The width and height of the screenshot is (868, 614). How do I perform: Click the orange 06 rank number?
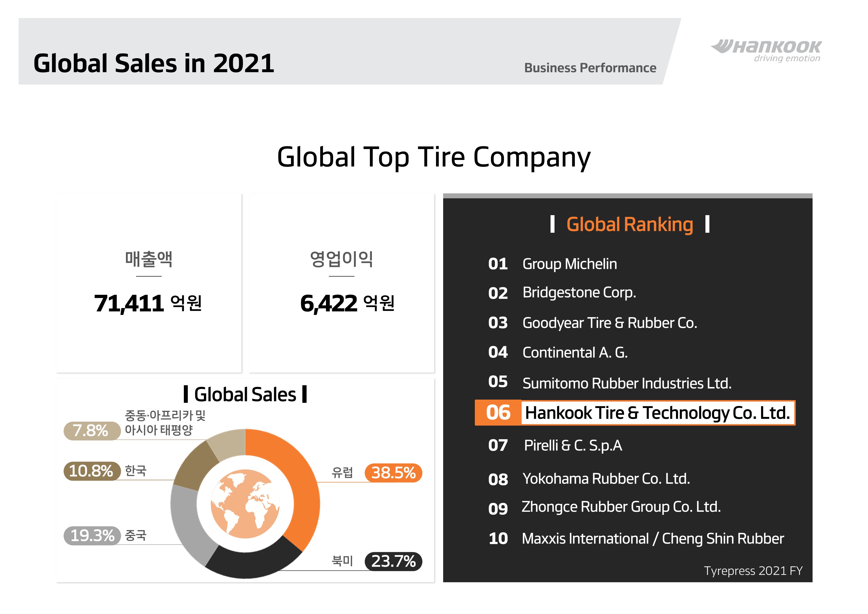coord(498,413)
